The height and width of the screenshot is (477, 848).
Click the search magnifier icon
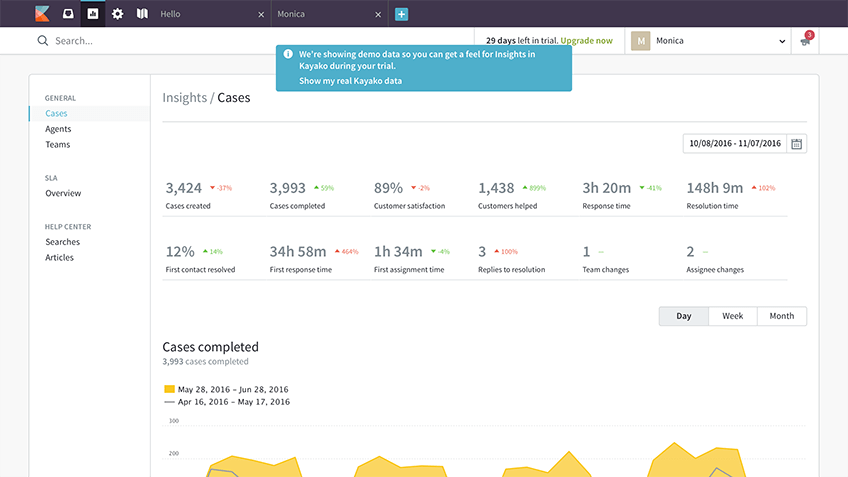tap(43, 41)
